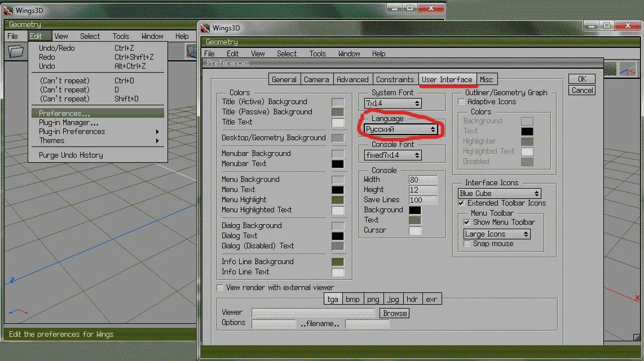This screenshot has height=361, width=644.
Task: Toggle Extended Toolbar Icons checkbox
Action: [x=461, y=203]
